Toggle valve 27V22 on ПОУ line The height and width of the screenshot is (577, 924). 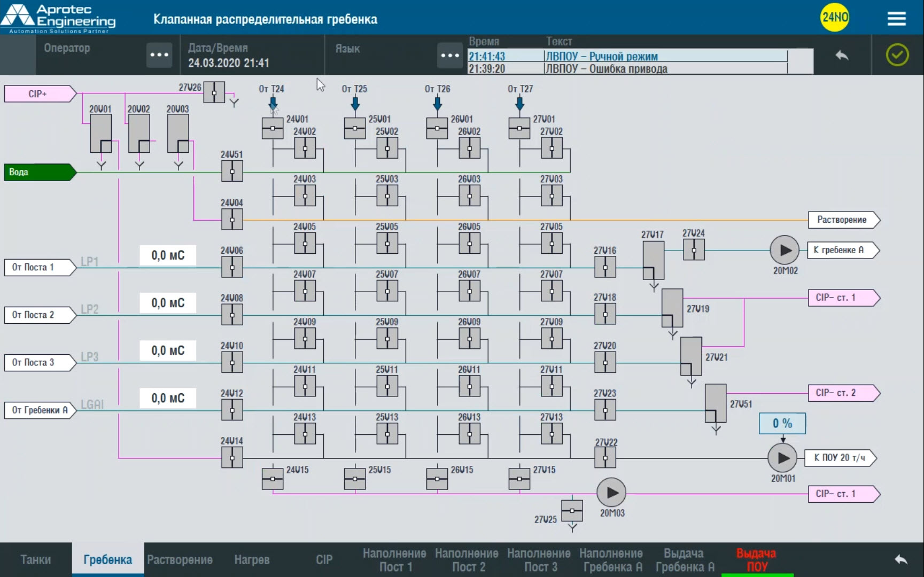pyautogui.click(x=605, y=458)
